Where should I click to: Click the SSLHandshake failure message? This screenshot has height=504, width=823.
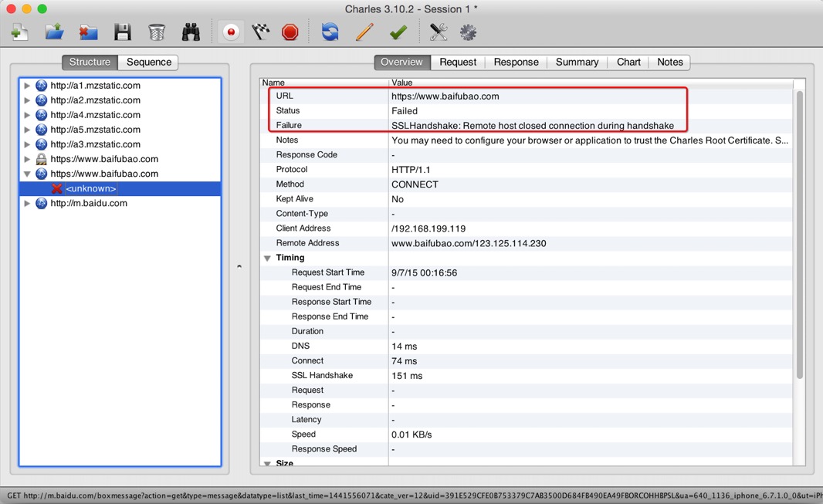click(533, 125)
